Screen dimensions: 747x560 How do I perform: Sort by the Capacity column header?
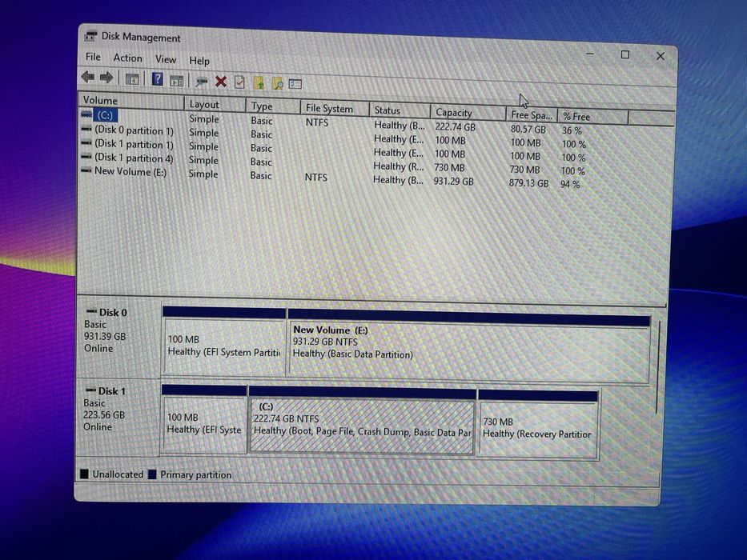click(x=468, y=113)
